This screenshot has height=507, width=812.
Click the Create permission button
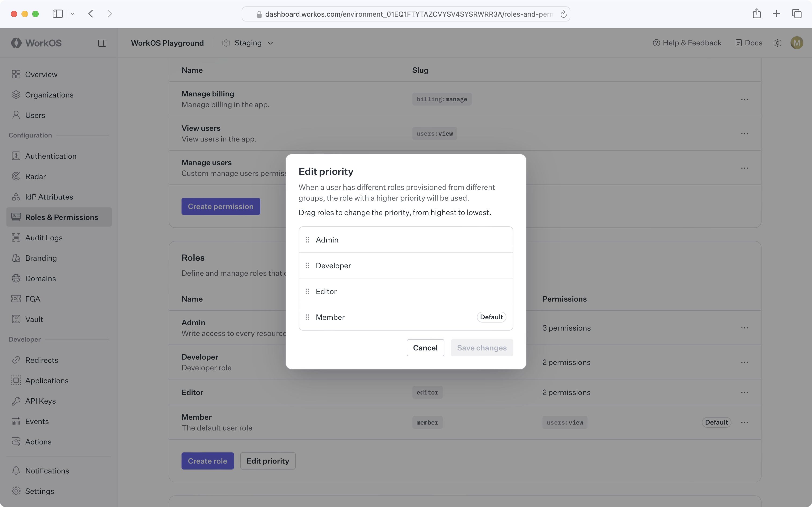(221, 206)
